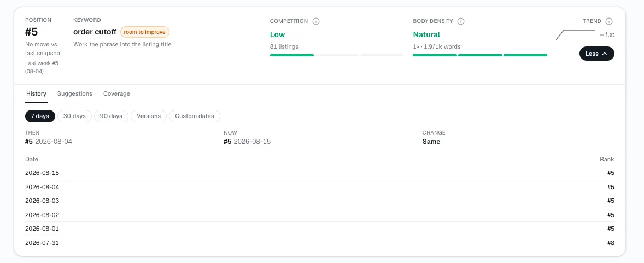The height and width of the screenshot is (263, 644).
Task: Click the '#5' position value
Action: click(x=32, y=32)
